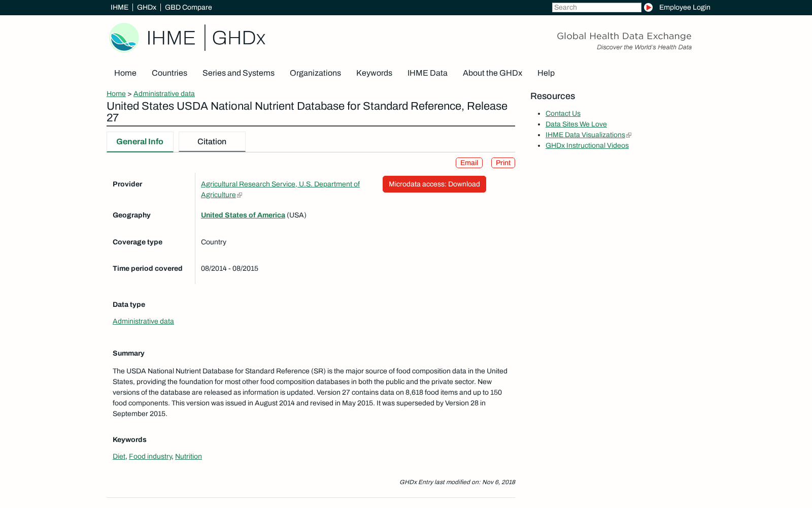The height and width of the screenshot is (508, 812).
Task: Open the Help menu item
Action: 546,73
